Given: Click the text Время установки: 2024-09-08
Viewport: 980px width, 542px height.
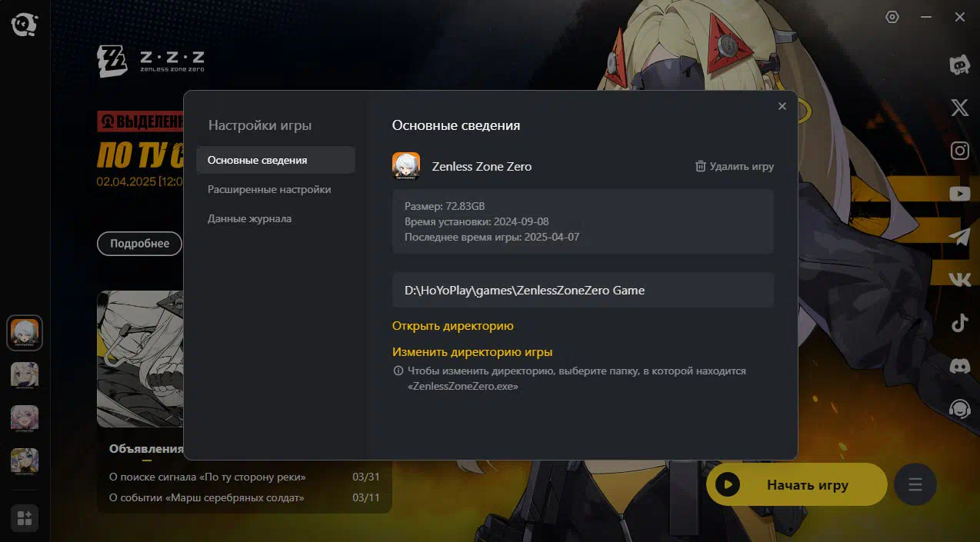Looking at the screenshot, I should click(477, 221).
